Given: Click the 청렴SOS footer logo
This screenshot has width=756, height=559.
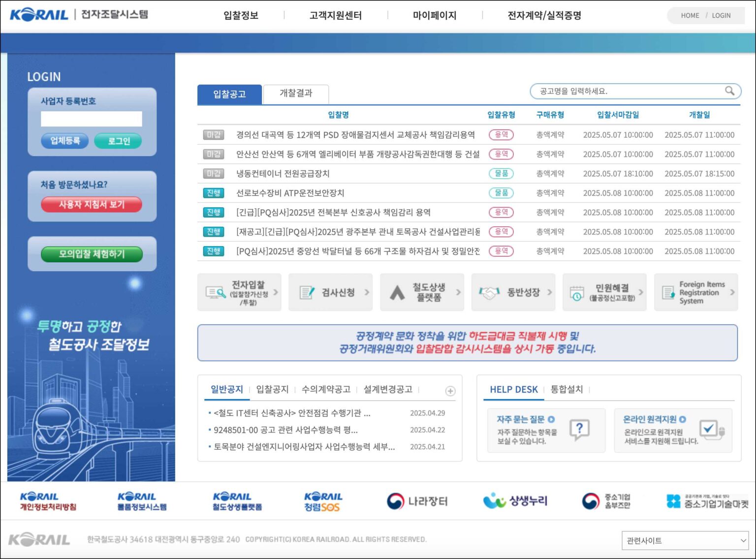Looking at the screenshot, I should click(322, 500).
